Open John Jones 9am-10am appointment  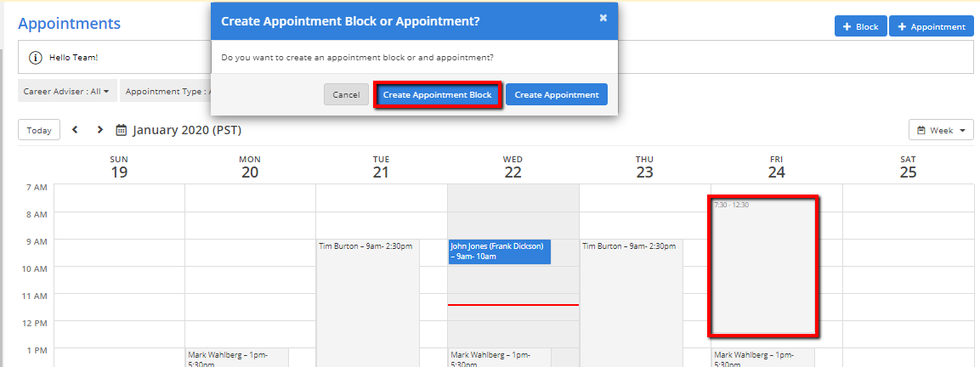(x=499, y=251)
